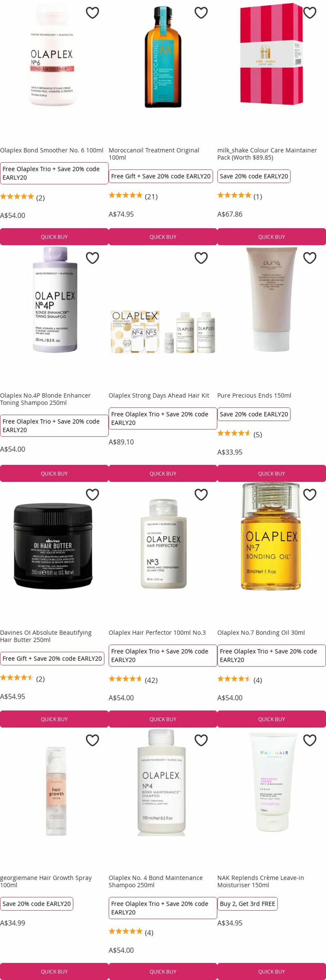
Task: Favorite the georgiemane Hair Growth Spray
Action: click(x=93, y=740)
